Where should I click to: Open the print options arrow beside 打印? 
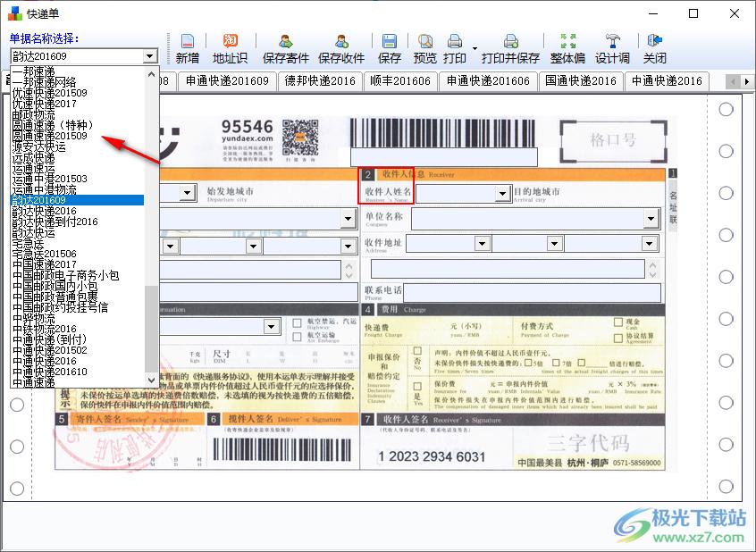tap(475, 48)
